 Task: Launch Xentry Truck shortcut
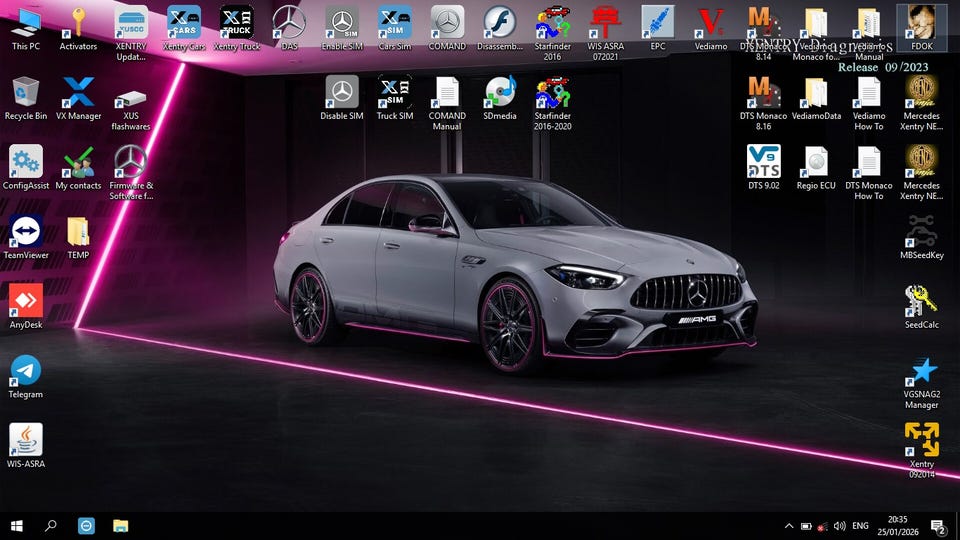click(236, 28)
